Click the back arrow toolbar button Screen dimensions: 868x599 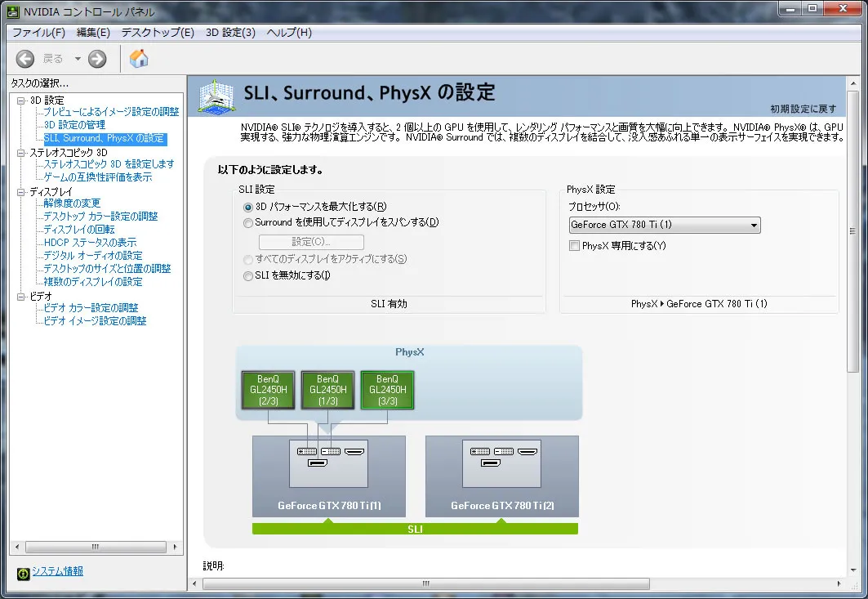[x=25, y=59]
